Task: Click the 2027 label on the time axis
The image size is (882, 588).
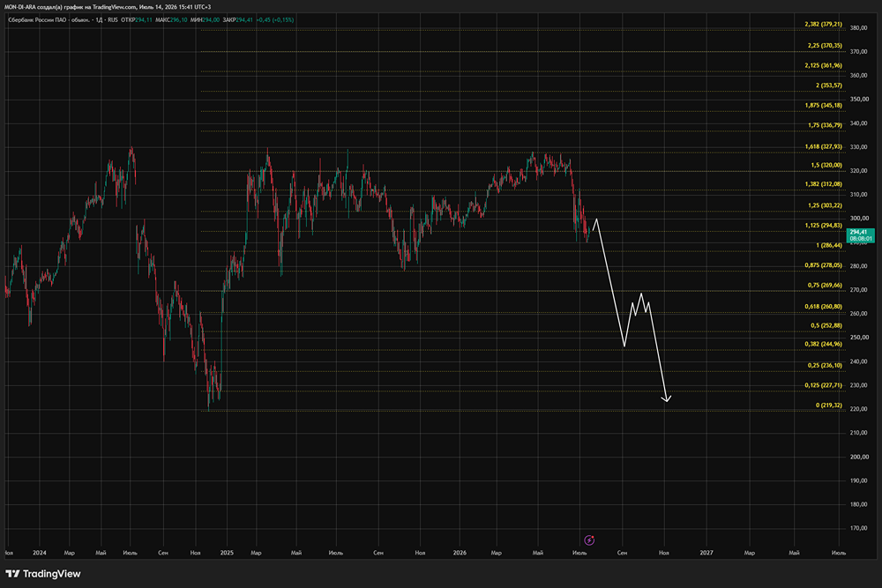Action: pyautogui.click(x=706, y=553)
